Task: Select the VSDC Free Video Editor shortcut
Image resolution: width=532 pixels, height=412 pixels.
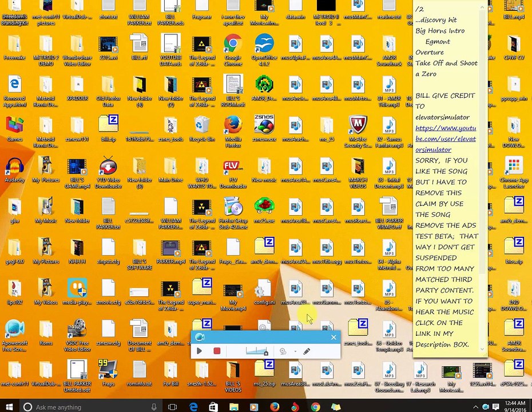Action: pos(77,336)
